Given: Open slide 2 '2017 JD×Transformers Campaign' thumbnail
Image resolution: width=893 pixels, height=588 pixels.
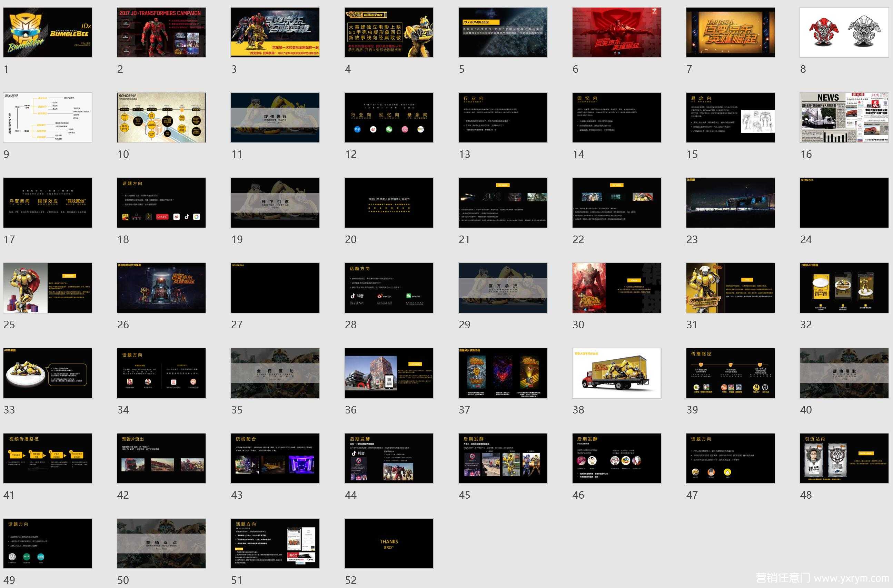Looking at the screenshot, I should pyautogui.click(x=161, y=32).
